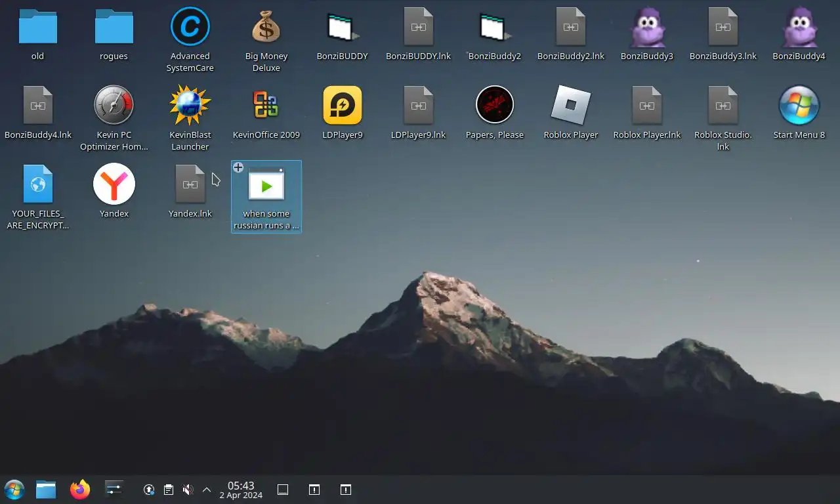
Task: Expand hidden system tray icons arrow
Action: click(x=207, y=490)
